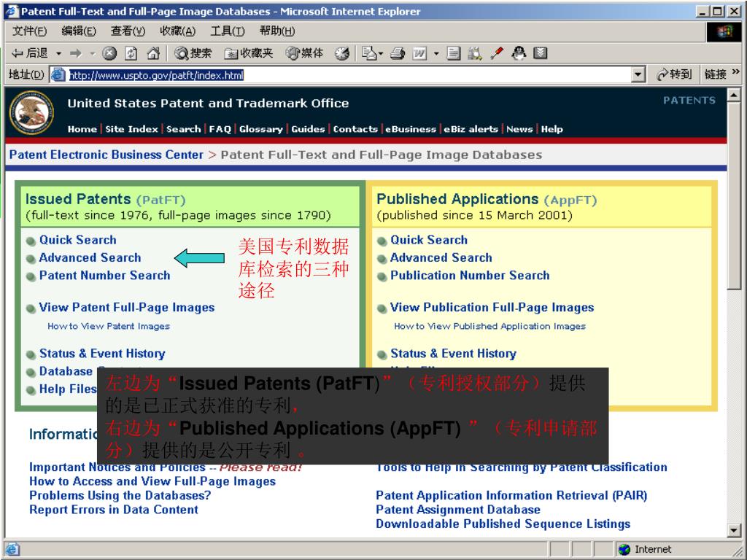Click the Patent Electronic Business Center breadcrumb

[x=107, y=155]
